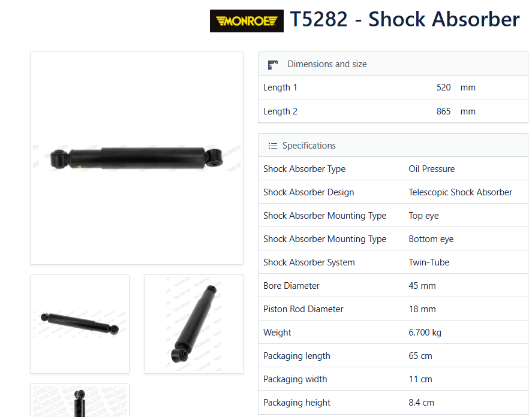Select the Bottom eye mounting type row
The height and width of the screenshot is (417, 532).
[393, 238]
